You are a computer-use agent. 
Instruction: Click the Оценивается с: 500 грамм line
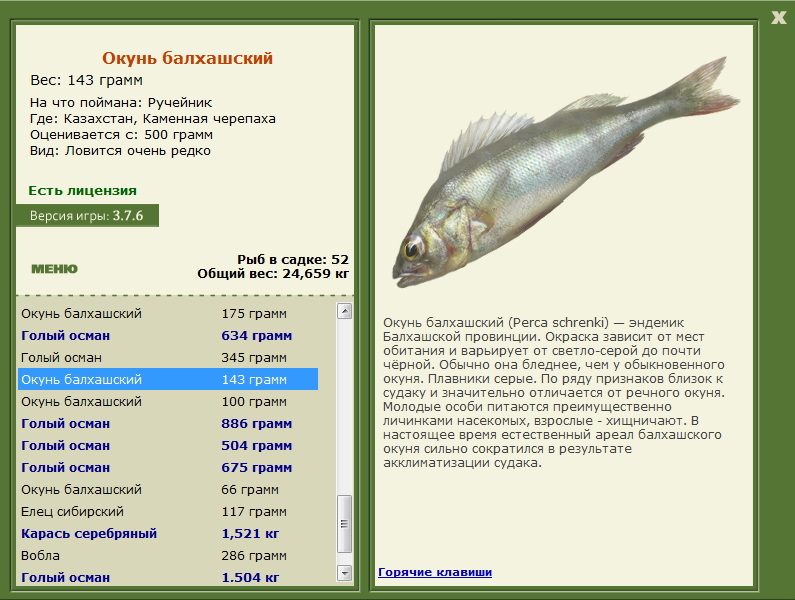click(x=121, y=135)
